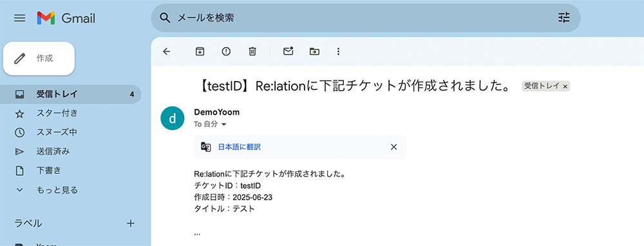Delete email with trash icon
This screenshot has width=644, height=246.
pyautogui.click(x=252, y=52)
